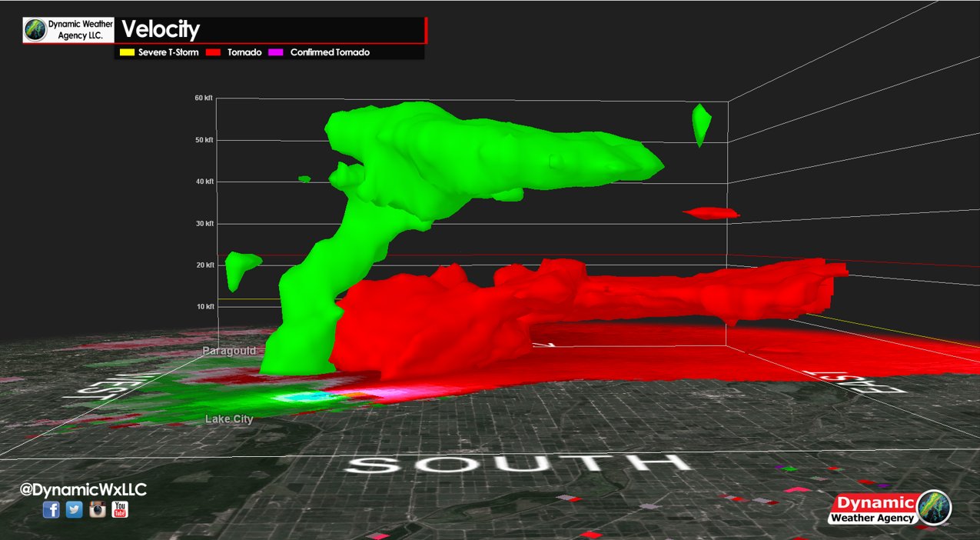This screenshot has width=980, height=540.
Task: Click the 60 kft altitude label
Action: click(204, 98)
